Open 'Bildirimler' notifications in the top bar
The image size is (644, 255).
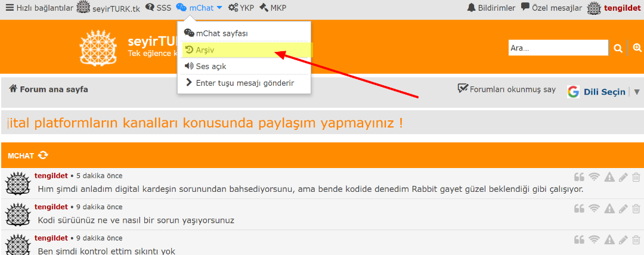491,8
